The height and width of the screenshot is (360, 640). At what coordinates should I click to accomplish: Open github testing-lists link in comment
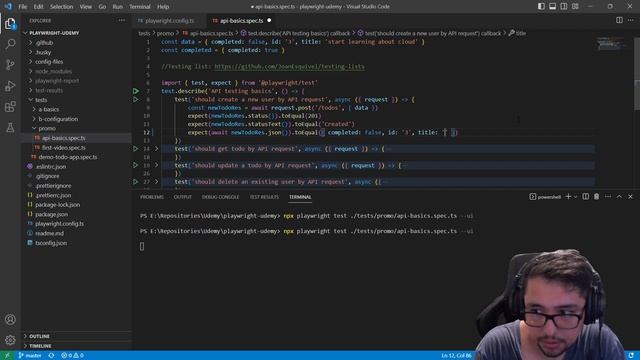tap(289, 67)
